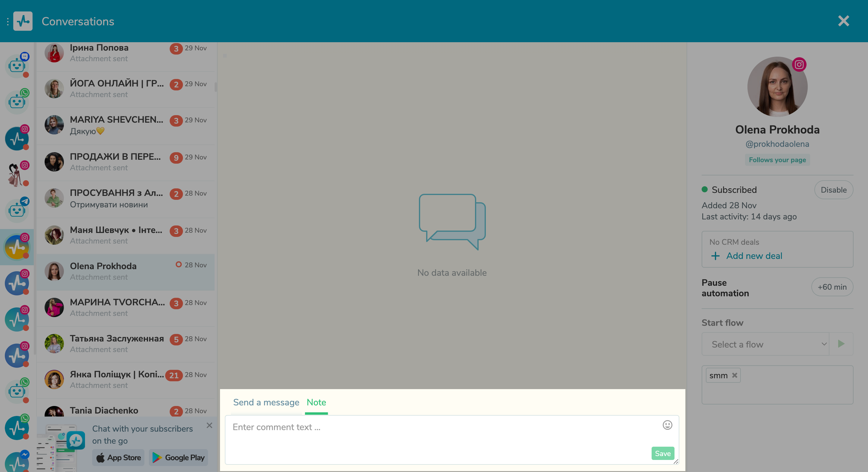Switch to the Note tab
Screen dimensions: 868x472
(x=316, y=402)
